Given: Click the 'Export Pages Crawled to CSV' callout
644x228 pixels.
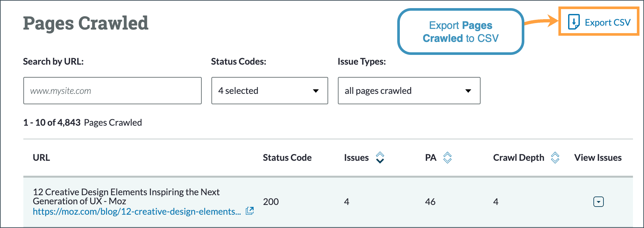Looking at the screenshot, I should pyautogui.click(x=460, y=32).
